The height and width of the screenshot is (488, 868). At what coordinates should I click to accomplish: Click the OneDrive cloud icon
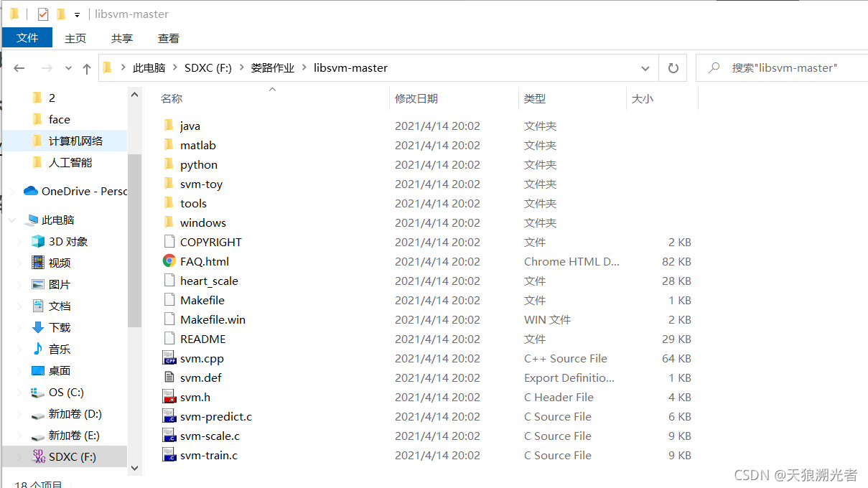click(x=31, y=191)
